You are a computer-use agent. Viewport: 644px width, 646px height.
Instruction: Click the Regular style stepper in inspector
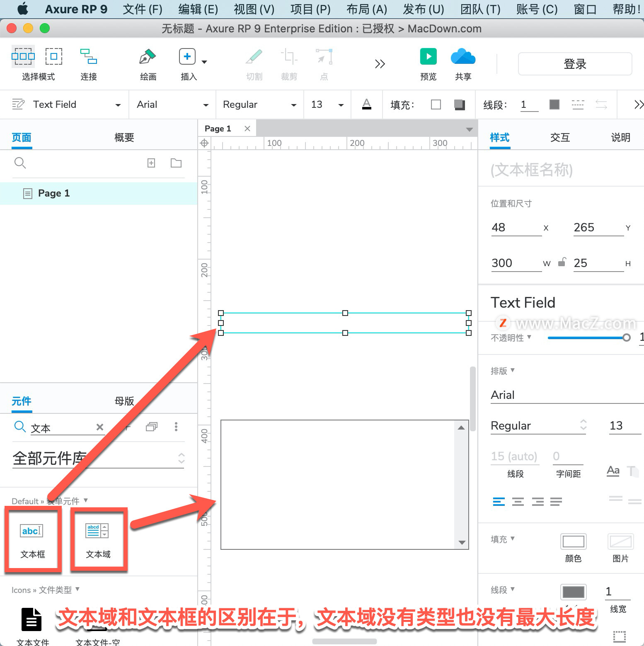[x=583, y=425]
